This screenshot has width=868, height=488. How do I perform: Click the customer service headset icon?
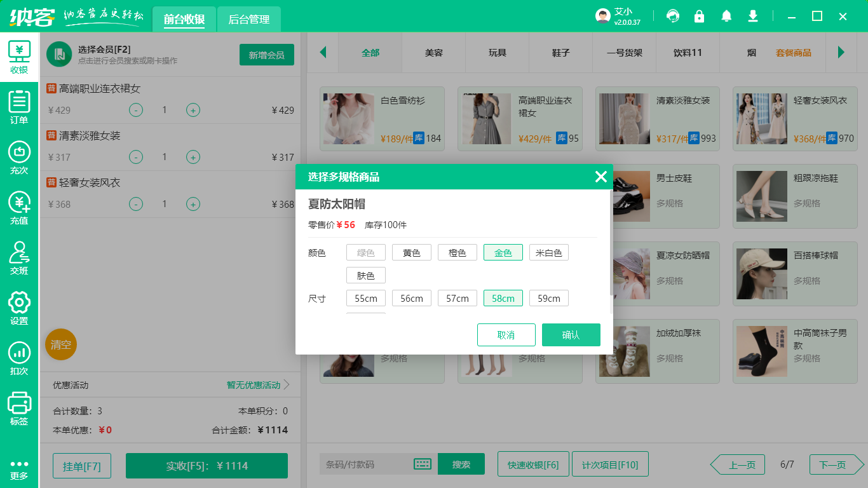(x=673, y=17)
